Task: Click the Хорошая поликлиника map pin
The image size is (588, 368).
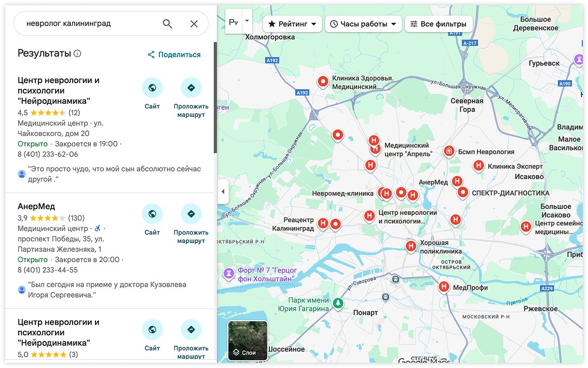Action: [x=411, y=246]
